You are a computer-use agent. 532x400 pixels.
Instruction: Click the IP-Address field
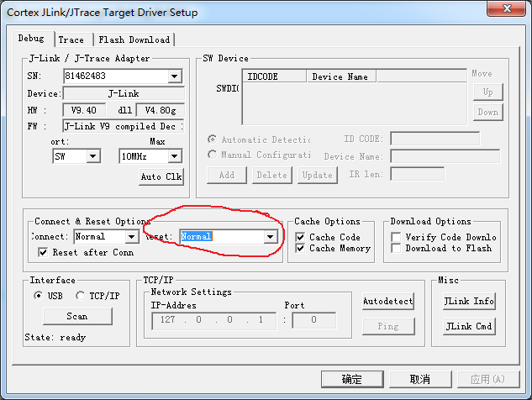pyautogui.click(x=213, y=320)
